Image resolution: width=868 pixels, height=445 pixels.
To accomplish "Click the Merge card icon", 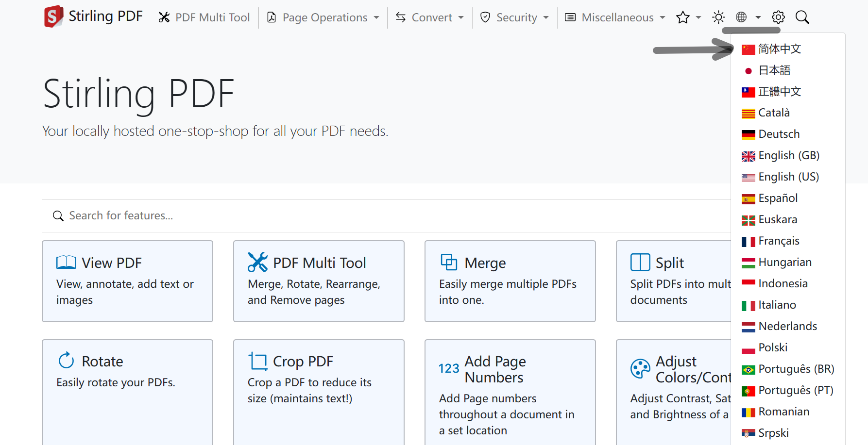I will pos(449,262).
